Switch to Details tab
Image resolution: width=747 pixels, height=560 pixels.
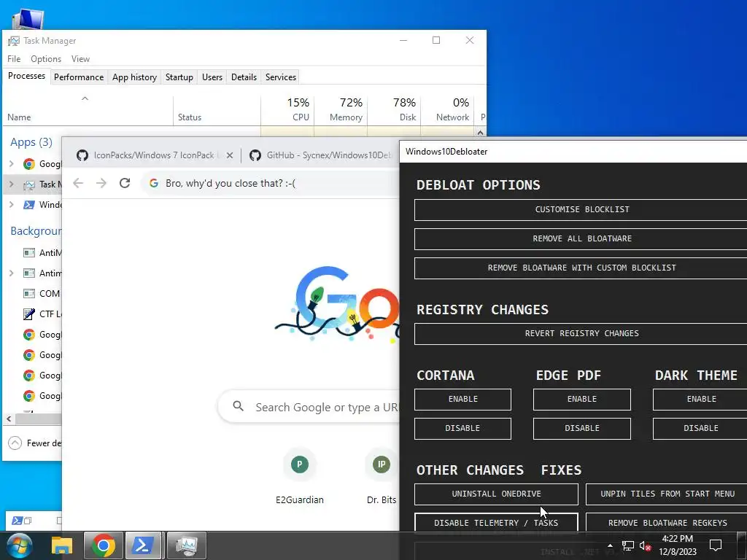[244, 77]
